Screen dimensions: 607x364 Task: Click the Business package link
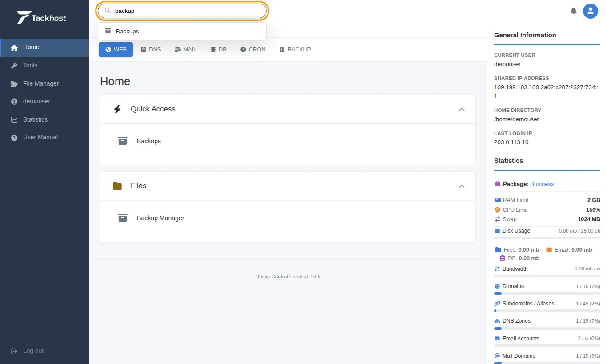point(542,184)
